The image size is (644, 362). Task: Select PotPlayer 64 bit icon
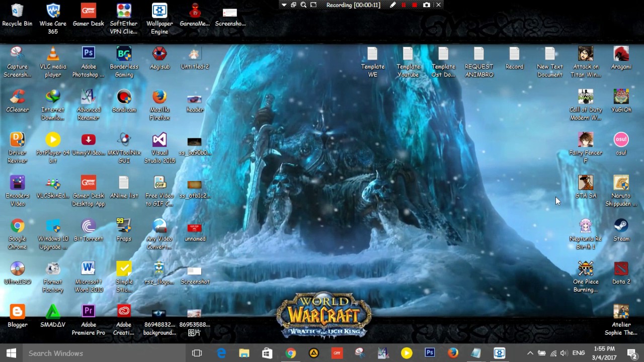pos(53,148)
